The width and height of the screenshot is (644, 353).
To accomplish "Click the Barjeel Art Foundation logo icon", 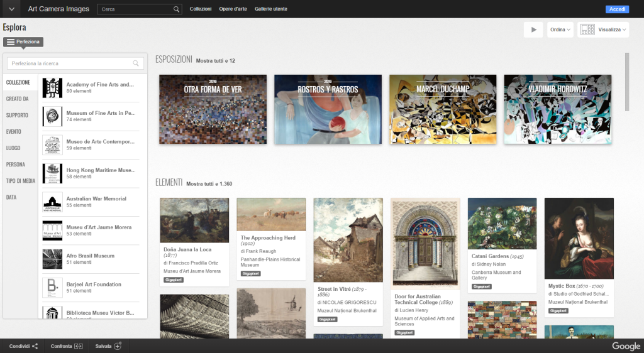I will [x=52, y=288].
